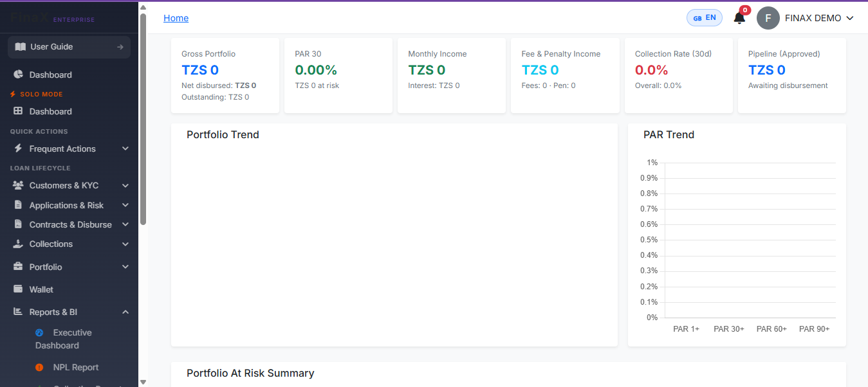Collapse the Reports & BI chevron

pyautogui.click(x=125, y=312)
